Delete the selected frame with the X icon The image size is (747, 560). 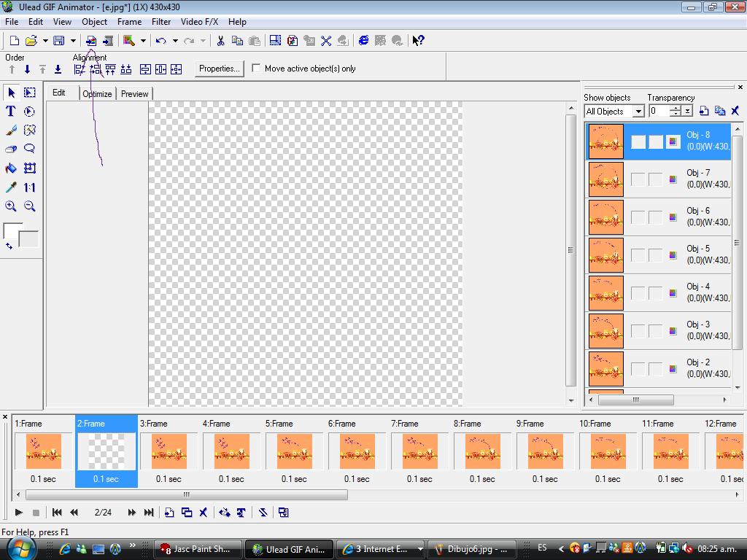204,513
